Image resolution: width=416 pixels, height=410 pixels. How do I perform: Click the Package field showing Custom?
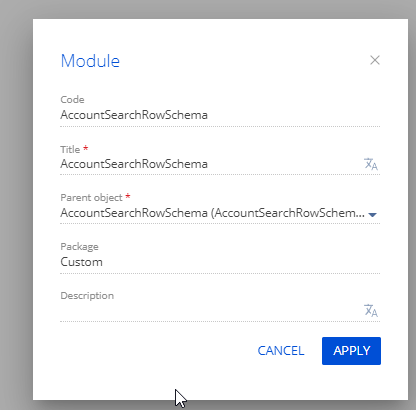pos(220,262)
